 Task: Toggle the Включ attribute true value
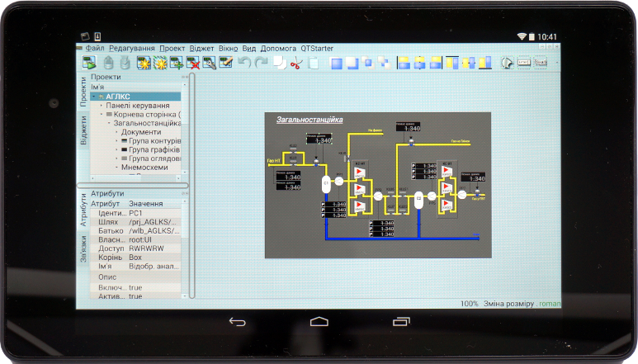tap(135, 287)
